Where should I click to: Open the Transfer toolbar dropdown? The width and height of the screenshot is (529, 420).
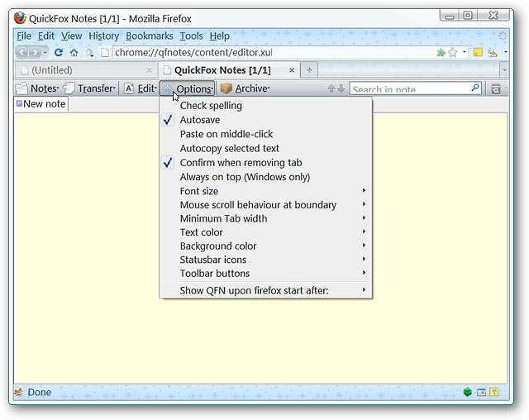[x=90, y=88]
